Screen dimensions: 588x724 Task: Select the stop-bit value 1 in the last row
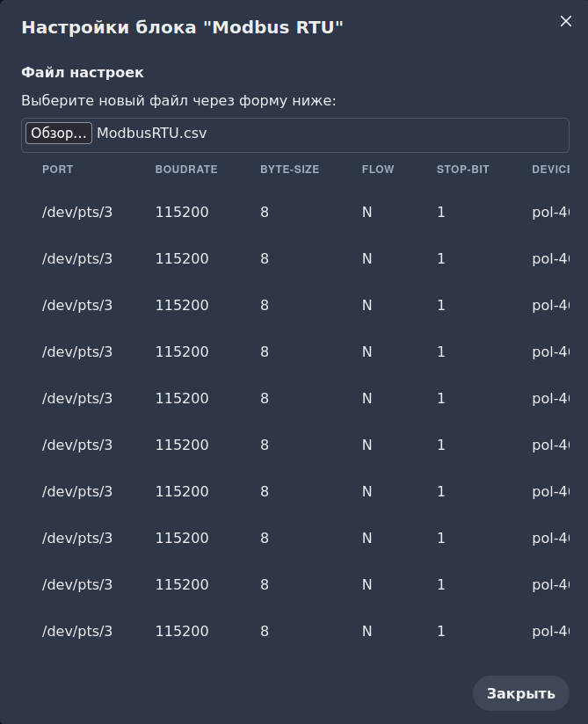[x=441, y=632]
